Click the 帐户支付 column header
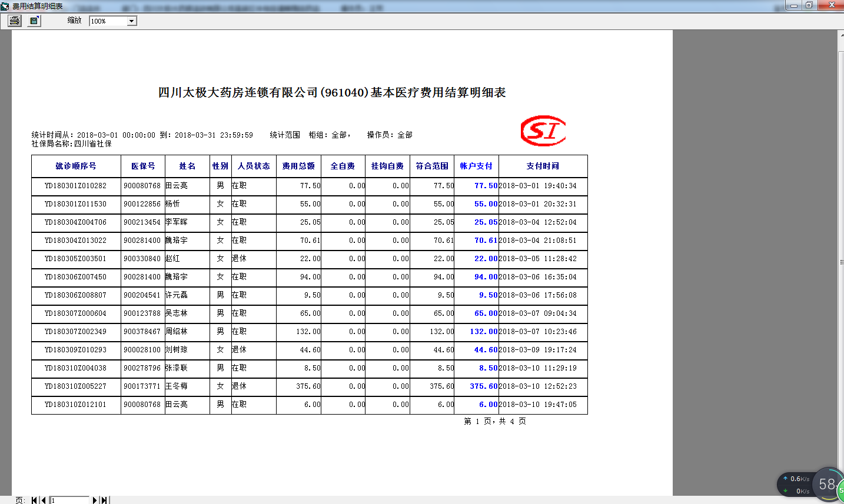Image resolution: width=844 pixels, height=504 pixels. pyautogui.click(x=476, y=166)
